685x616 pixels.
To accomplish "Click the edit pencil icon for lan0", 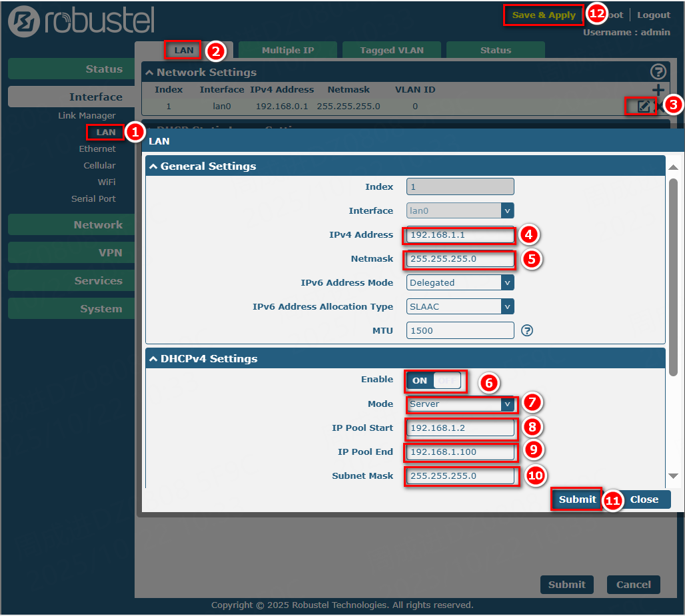I will click(643, 106).
